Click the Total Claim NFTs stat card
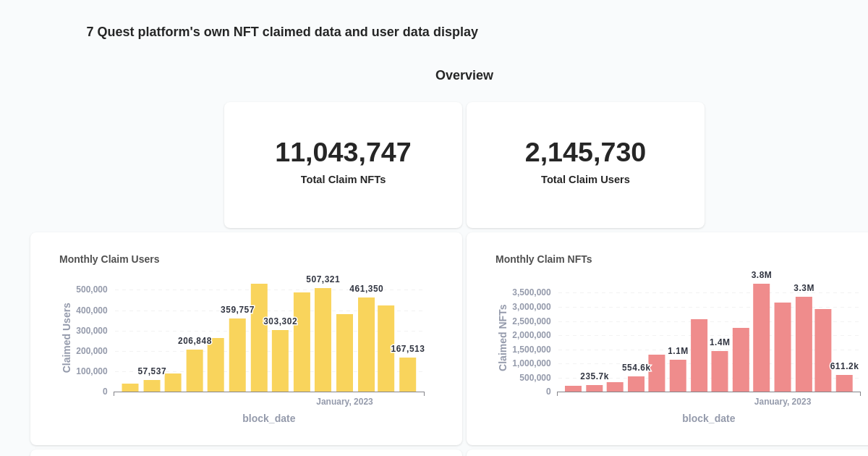 point(343,164)
